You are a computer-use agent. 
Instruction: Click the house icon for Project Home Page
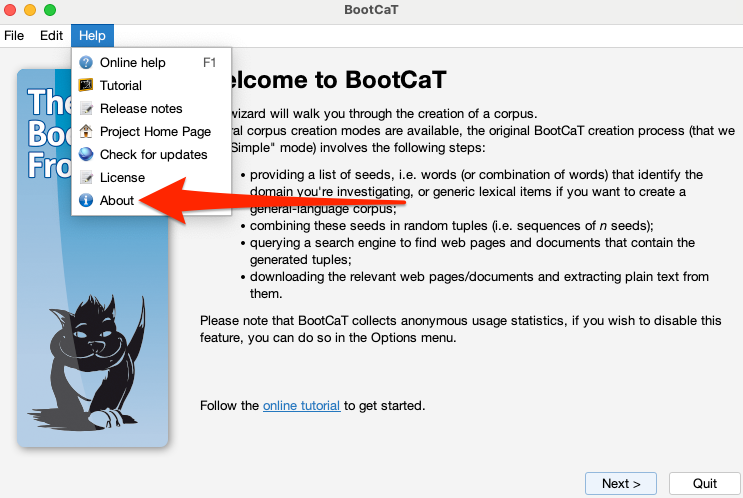[86, 131]
